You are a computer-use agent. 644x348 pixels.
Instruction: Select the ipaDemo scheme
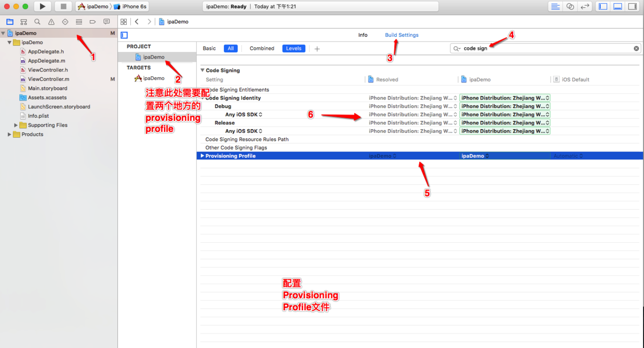click(x=93, y=6)
